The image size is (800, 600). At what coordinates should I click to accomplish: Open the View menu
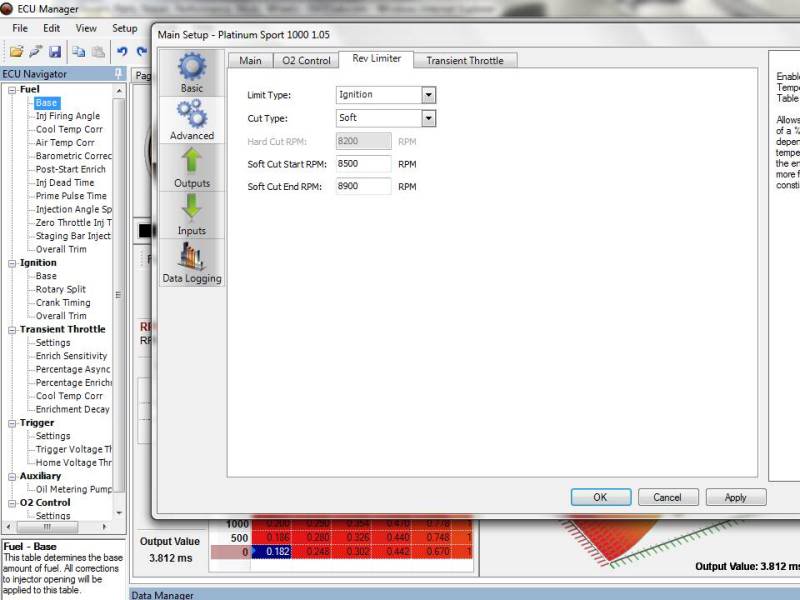(86, 28)
